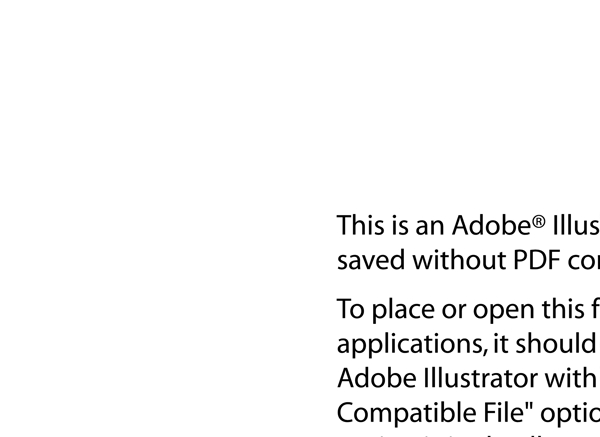Click the word "saved"
This screenshot has height=437, width=600.
pos(371,260)
